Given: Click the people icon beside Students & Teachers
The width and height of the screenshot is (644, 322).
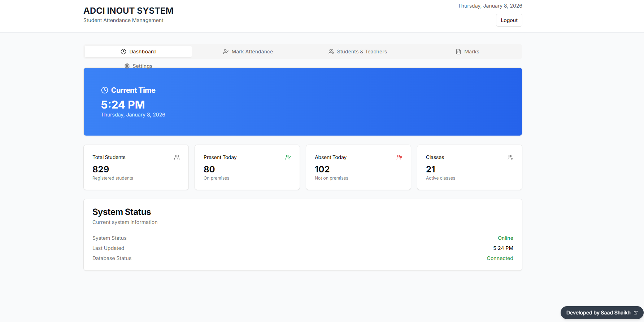Looking at the screenshot, I should pos(331,52).
